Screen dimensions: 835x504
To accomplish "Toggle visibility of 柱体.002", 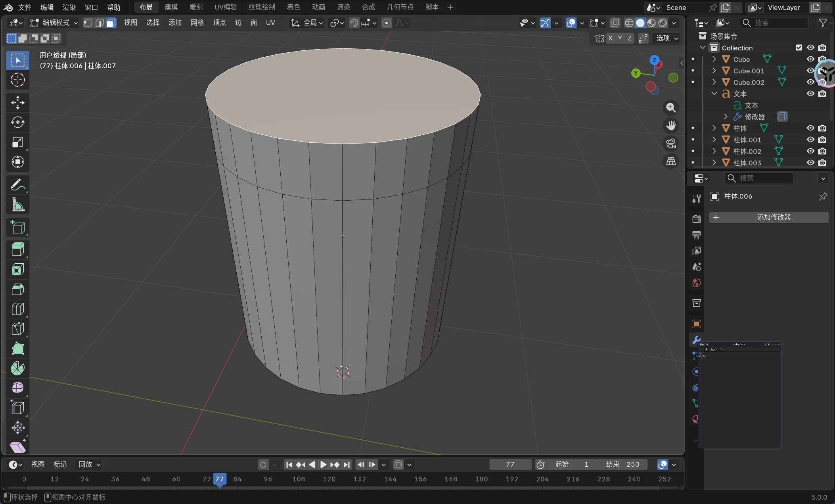I will pyautogui.click(x=810, y=151).
